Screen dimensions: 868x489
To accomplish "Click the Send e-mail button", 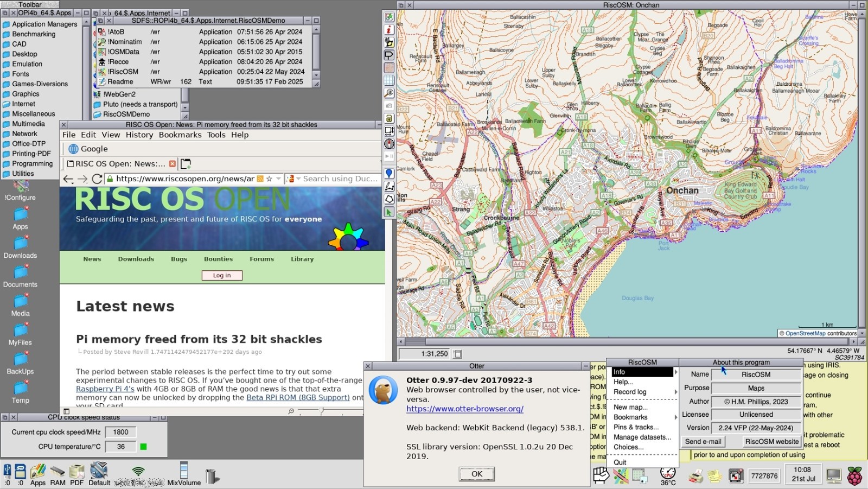I will point(703,442).
